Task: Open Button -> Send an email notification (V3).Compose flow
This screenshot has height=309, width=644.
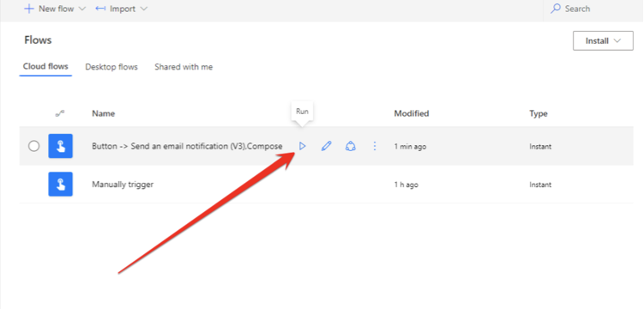Action: click(187, 146)
